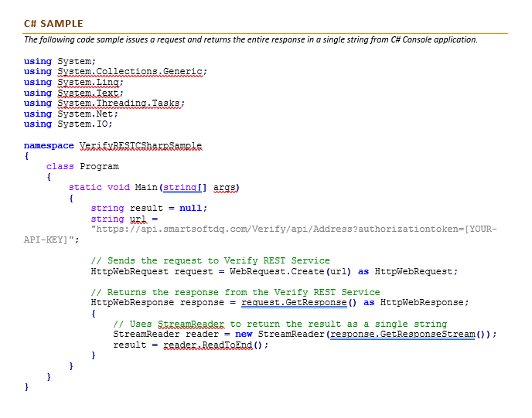Click the wrapped 'API-KEY]";' text
Screen dimensions: 532x418
tap(51, 240)
